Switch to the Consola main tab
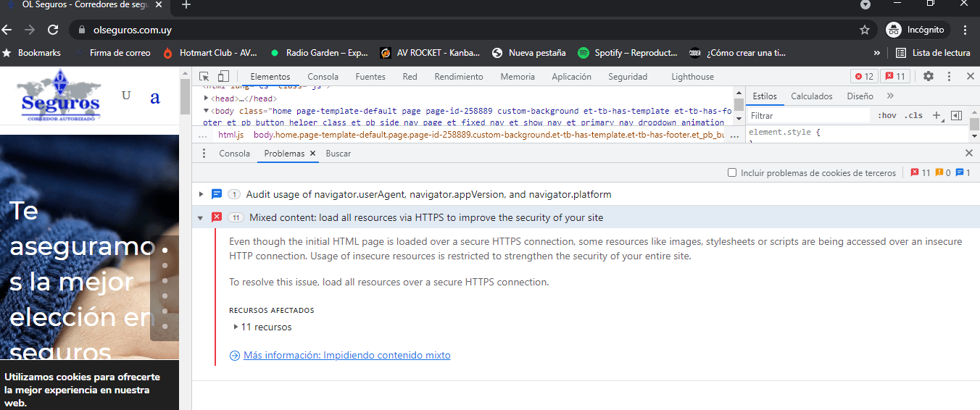Viewport: 980px width, 410px height. click(x=323, y=76)
